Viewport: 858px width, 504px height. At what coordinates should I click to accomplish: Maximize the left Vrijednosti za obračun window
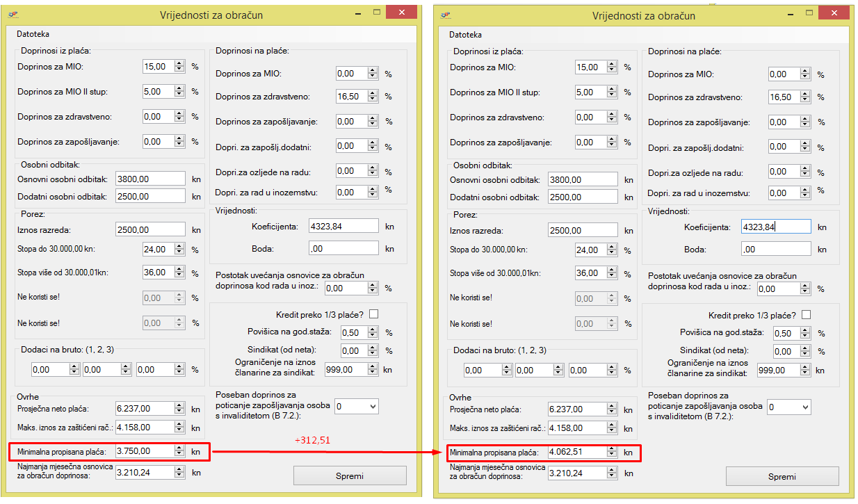click(x=377, y=13)
